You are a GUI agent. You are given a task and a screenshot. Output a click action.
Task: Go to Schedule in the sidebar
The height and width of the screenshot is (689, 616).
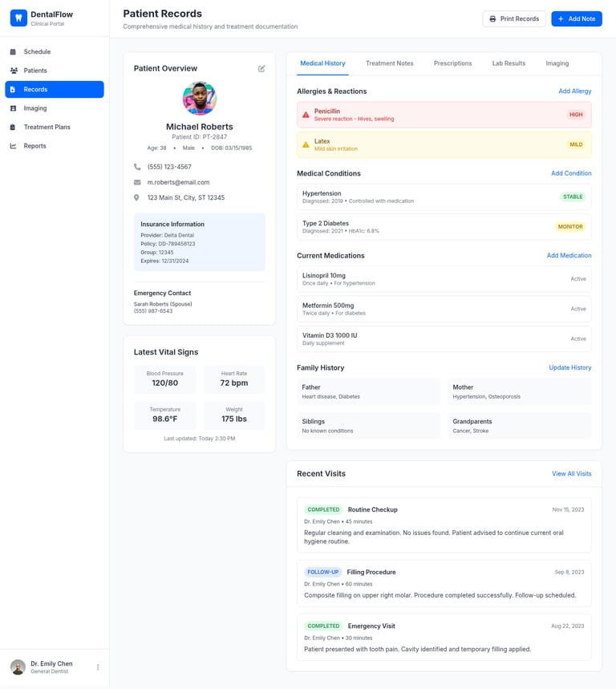point(55,52)
